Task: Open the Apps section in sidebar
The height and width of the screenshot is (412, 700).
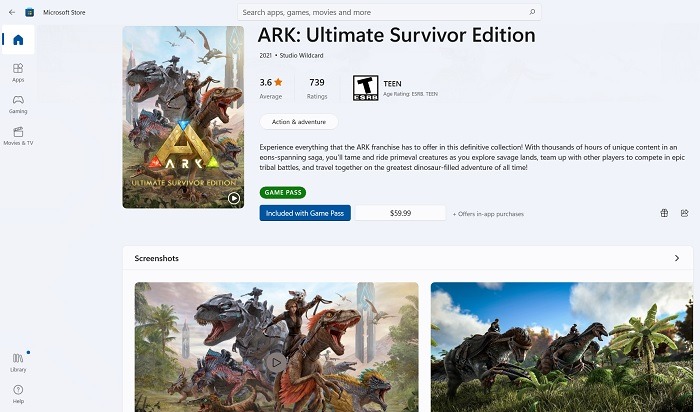Action: click(18, 72)
